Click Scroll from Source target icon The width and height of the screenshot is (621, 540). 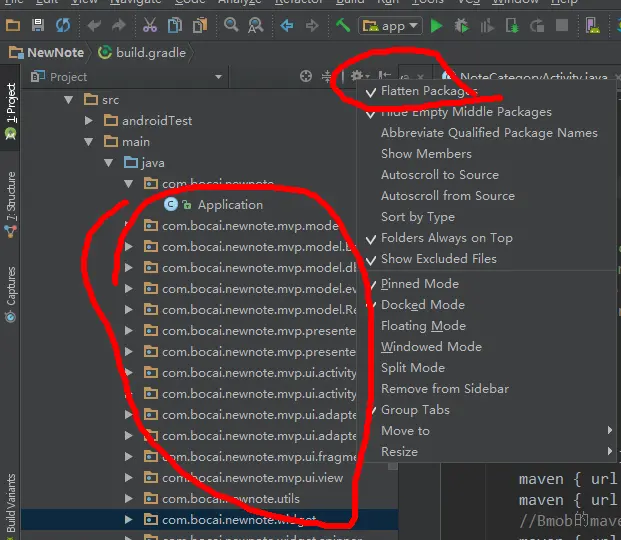click(x=306, y=76)
